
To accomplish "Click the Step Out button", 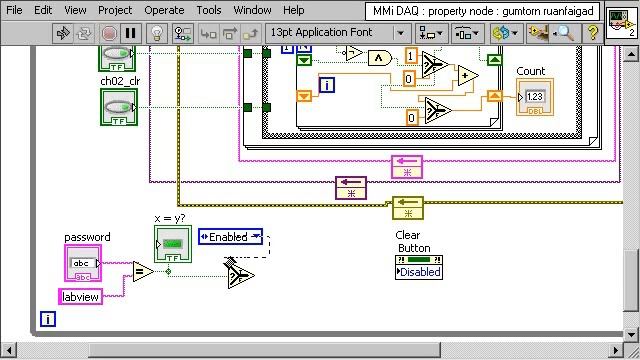I will coord(251,33).
